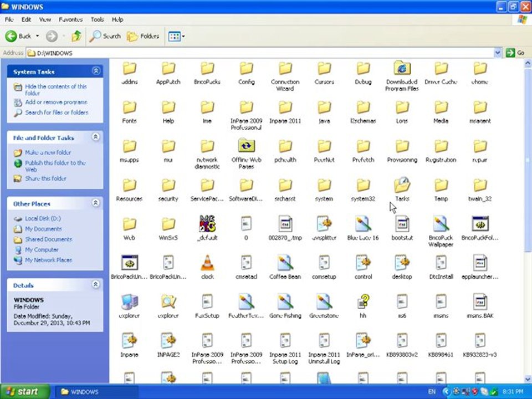
Task: Click the Go button
Action: coord(516,53)
